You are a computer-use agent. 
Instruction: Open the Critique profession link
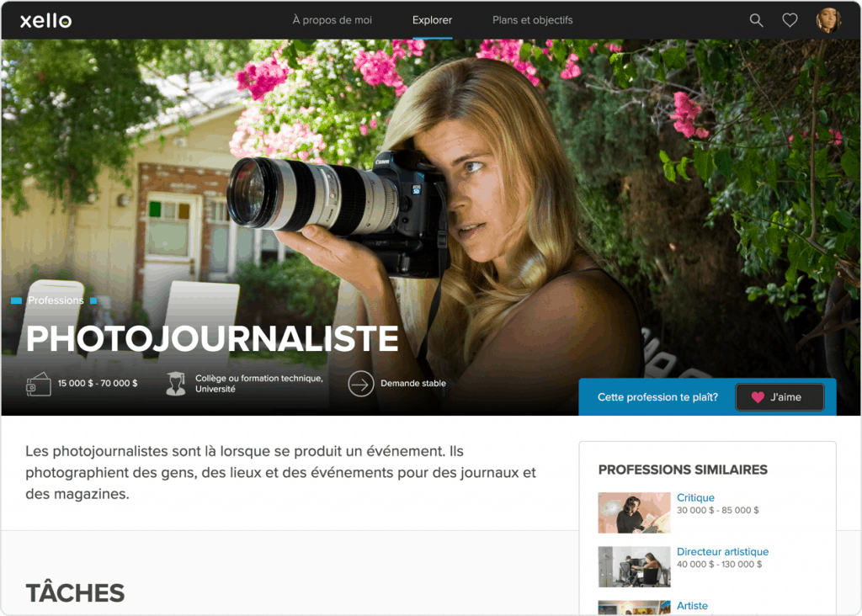click(x=695, y=497)
